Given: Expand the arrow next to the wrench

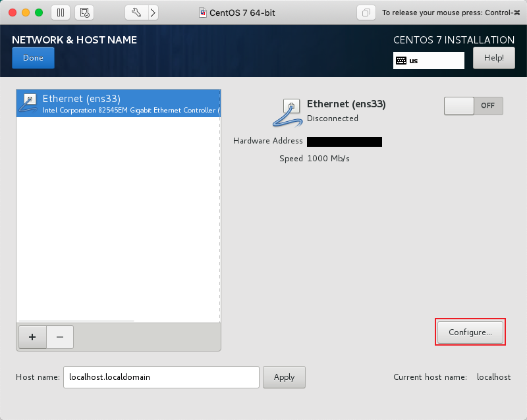Looking at the screenshot, I should (153, 13).
